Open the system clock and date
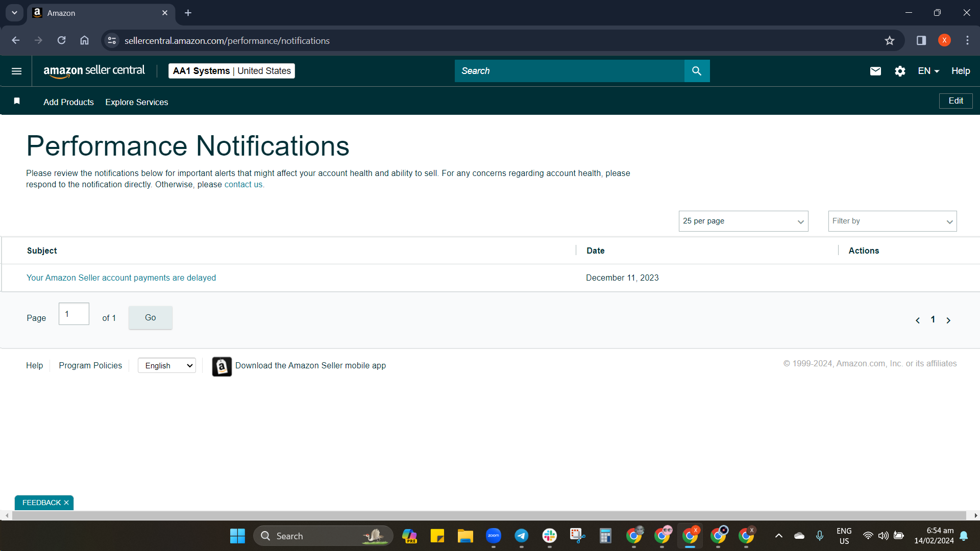Viewport: 980px width, 551px height. click(934, 536)
